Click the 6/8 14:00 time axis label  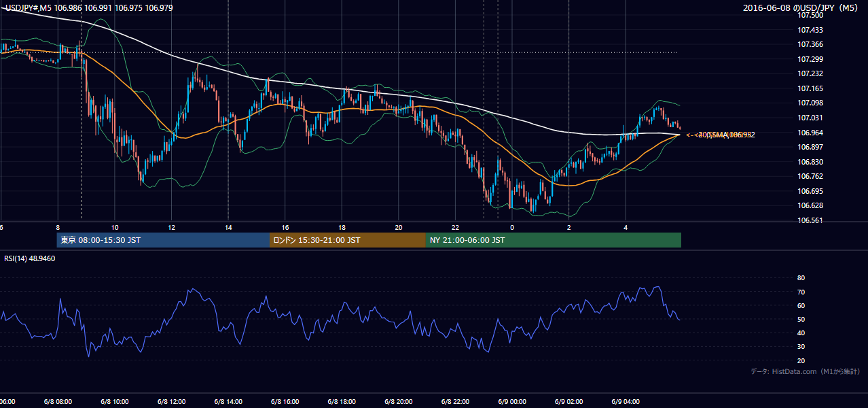coord(228,401)
